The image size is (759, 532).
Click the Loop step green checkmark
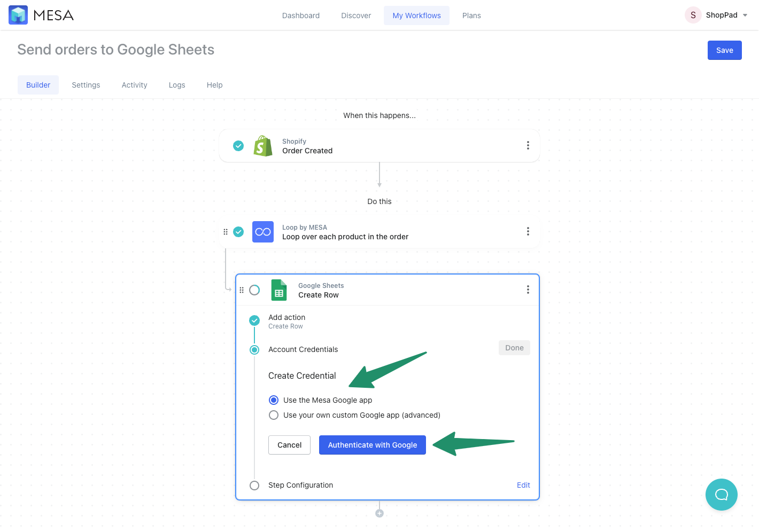[238, 232]
